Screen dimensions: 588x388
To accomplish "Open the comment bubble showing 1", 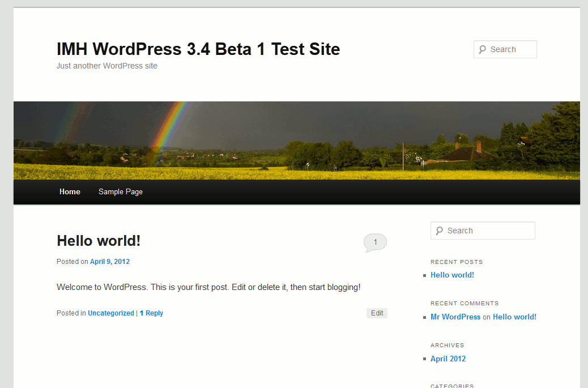I will tap(374, 242).
